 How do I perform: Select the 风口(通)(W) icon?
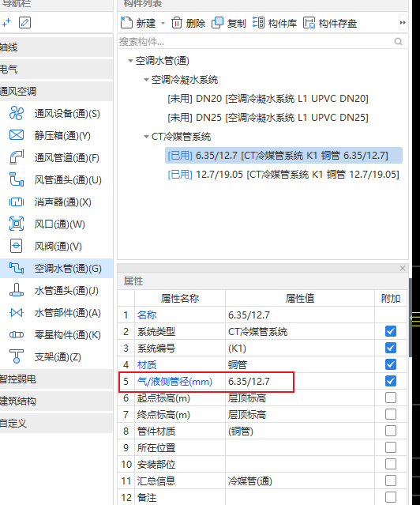point(17,224)
